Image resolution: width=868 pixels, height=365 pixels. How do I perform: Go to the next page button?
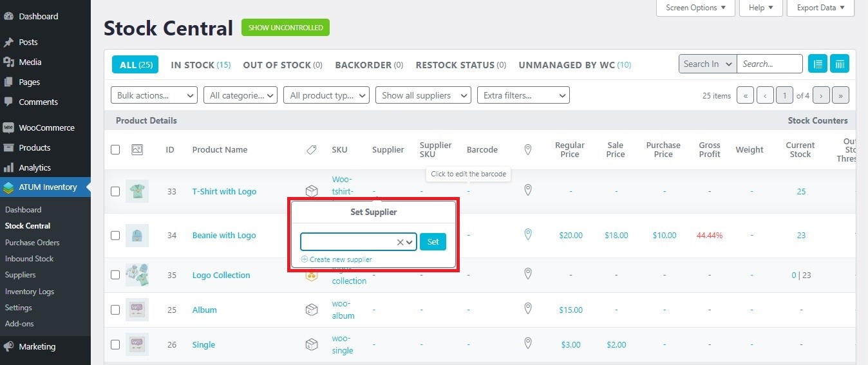coord(821,95)
